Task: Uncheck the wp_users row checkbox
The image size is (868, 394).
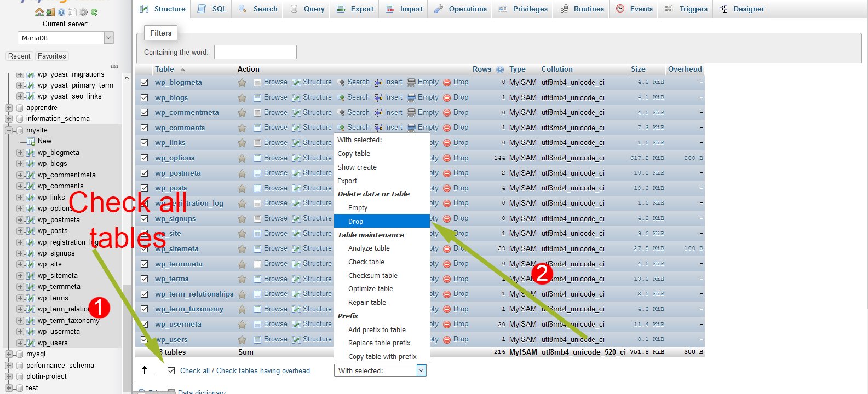Action: [144, 339]
